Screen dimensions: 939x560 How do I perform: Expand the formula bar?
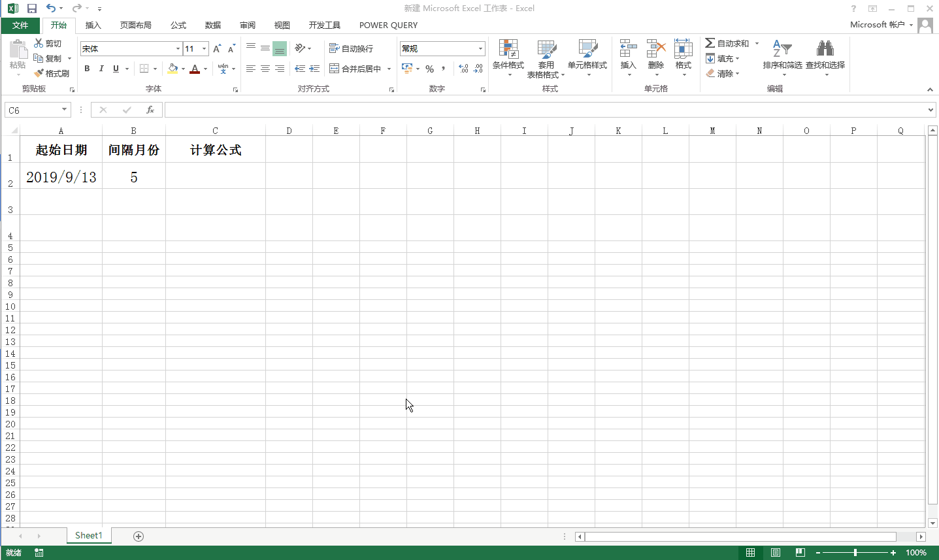pos(931,110)
